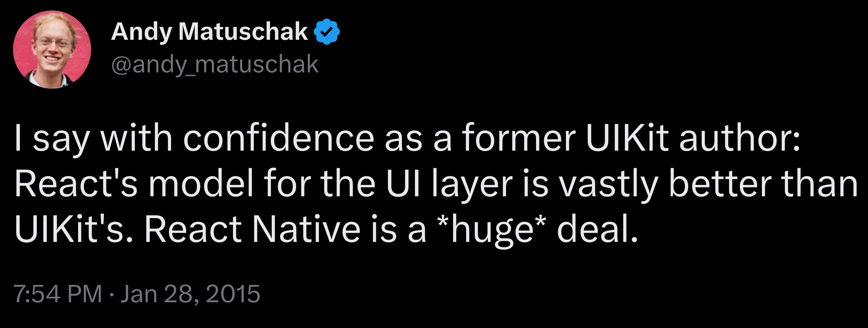
Task: Click the word "model" in the tweet
Action: pos(201,184)
